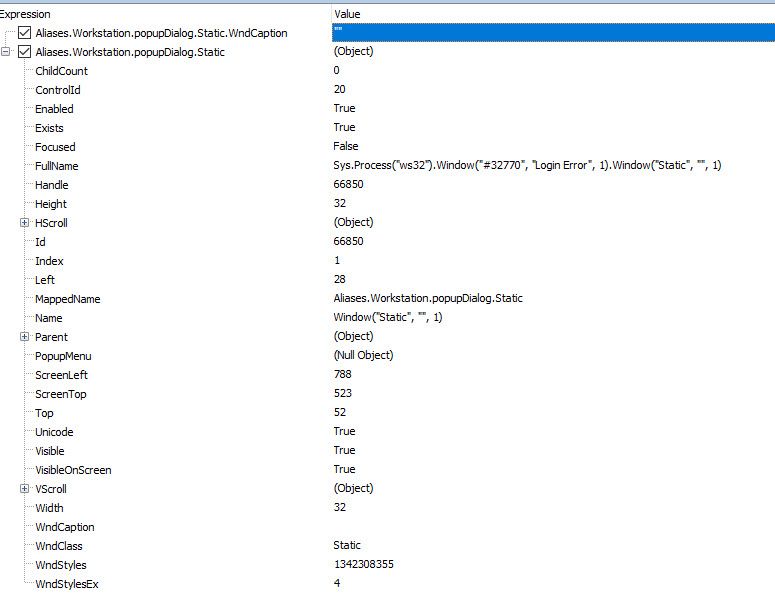Click the highlighted empty value cell for WndCaption
The height and width of the screenshot is (602, 775).
[550, 33]
